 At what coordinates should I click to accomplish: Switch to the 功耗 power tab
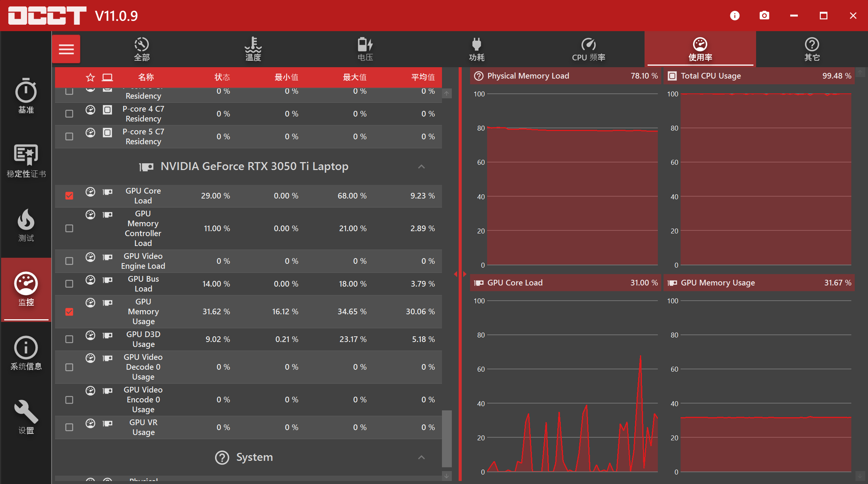coord(476,49)
